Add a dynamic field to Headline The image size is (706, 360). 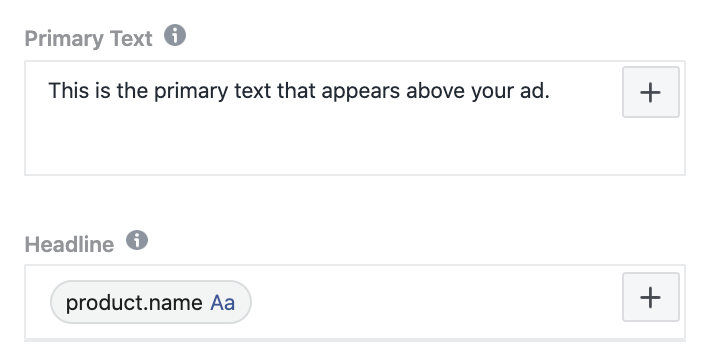point(651,297)
